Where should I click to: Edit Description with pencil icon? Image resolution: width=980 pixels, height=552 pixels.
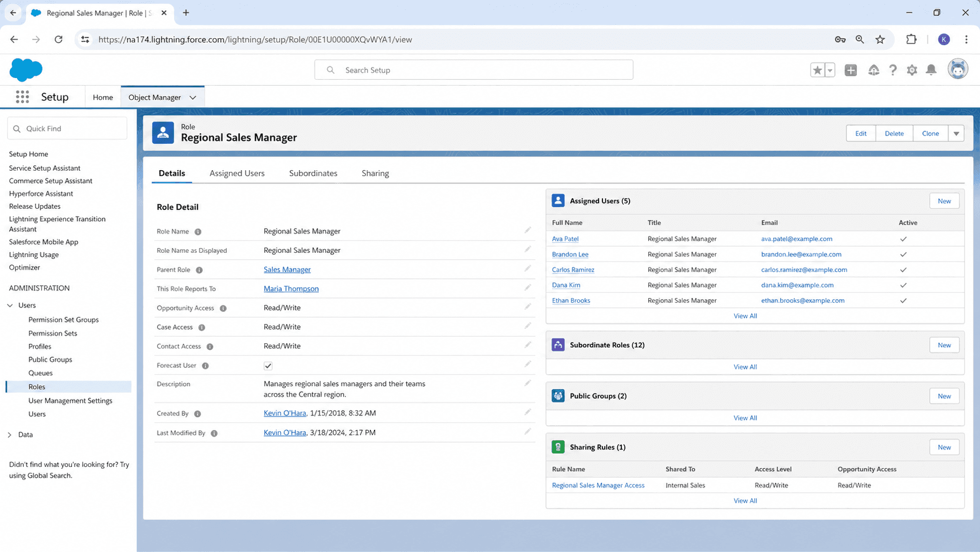click(x=528, y=383)
